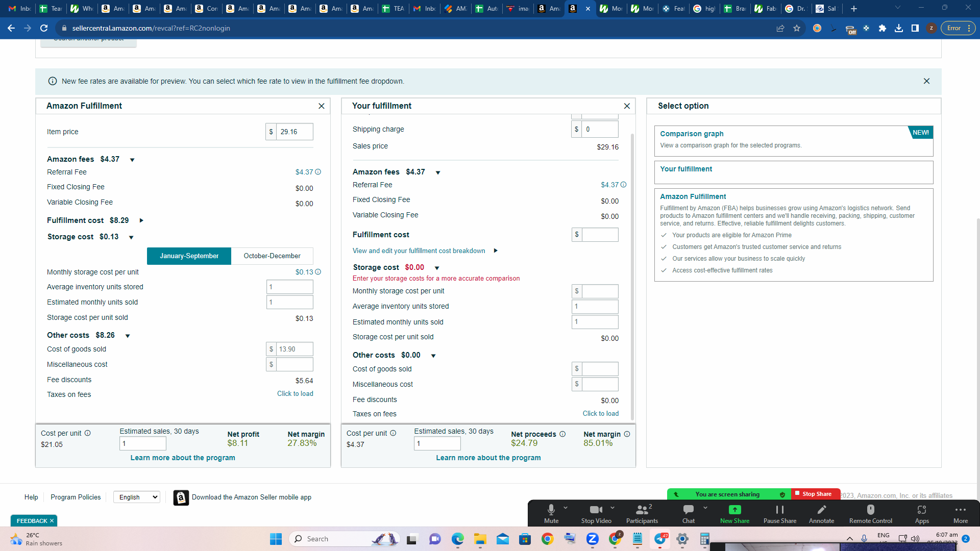Mute microphone in Zoom meeting toolbar
The width and height of the screenshot is (980, 551).
pos(551,514)
